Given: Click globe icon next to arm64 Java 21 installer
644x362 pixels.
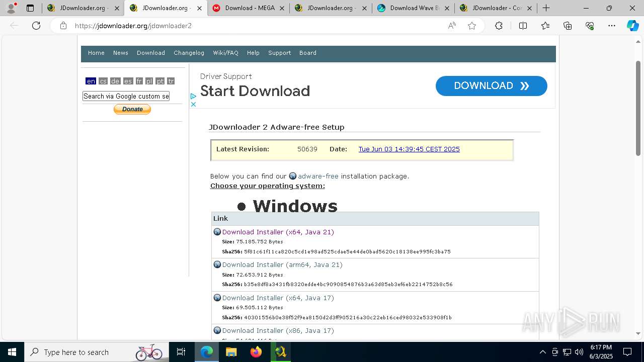Looking at the screenshot, I should 217,264.
